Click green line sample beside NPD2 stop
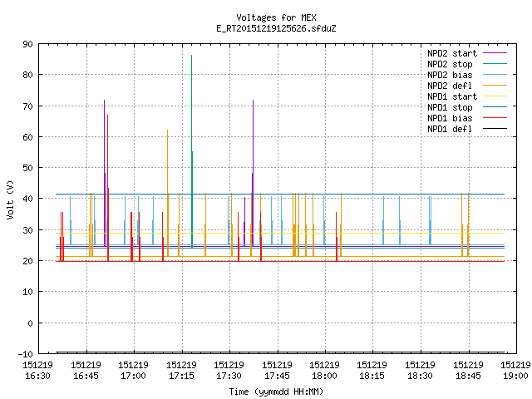The width and height of the screenshot is (532, 399). pos(495,63)
